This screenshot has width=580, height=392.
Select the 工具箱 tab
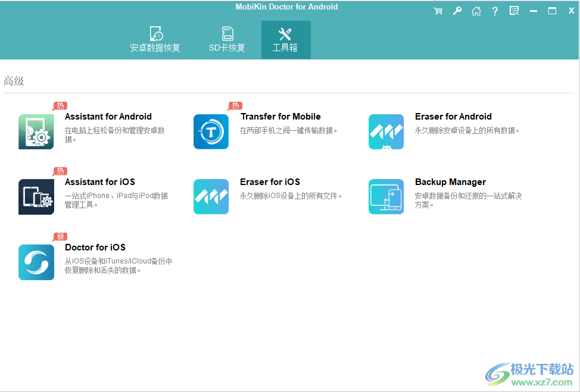286,39
